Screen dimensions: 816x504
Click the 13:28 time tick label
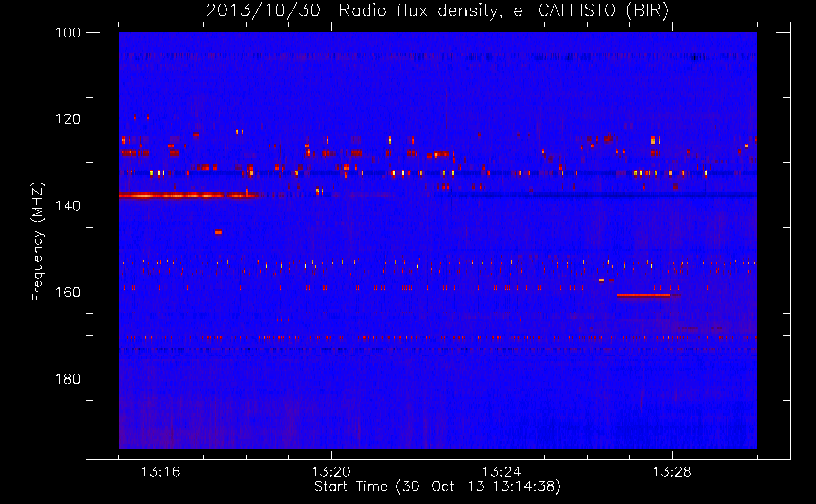[x=672, y=472]
